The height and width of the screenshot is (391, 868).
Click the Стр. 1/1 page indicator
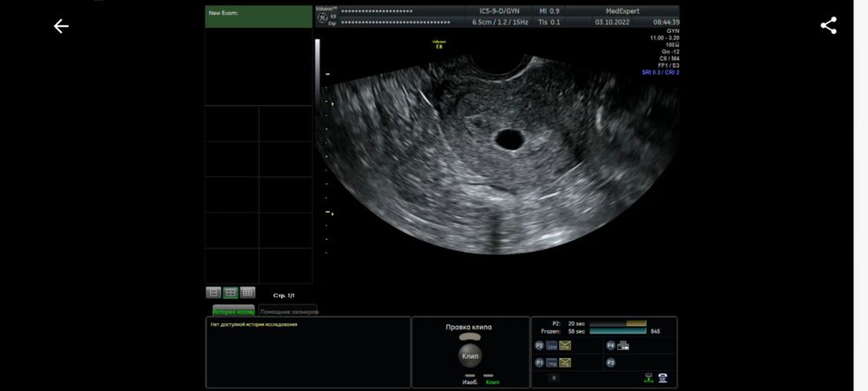pyautogui.click(x=284, y=295)
